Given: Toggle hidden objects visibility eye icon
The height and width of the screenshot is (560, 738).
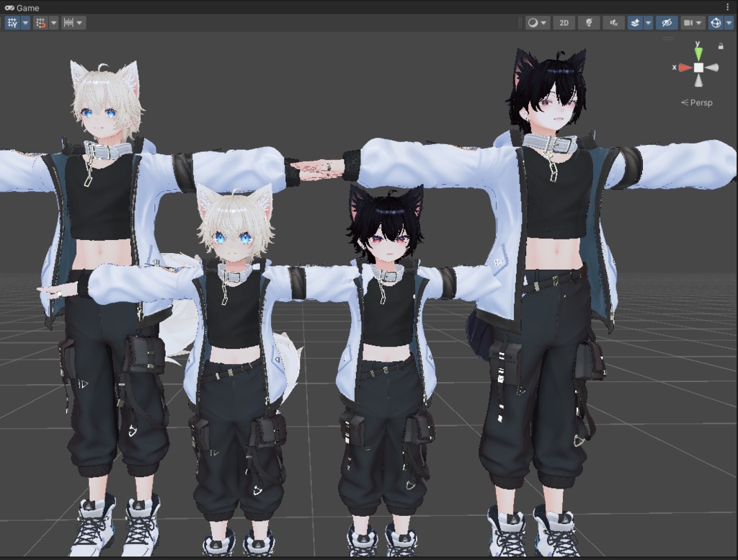Looking at the screenshot, I should pyautogui.click(x=667, y=22).
